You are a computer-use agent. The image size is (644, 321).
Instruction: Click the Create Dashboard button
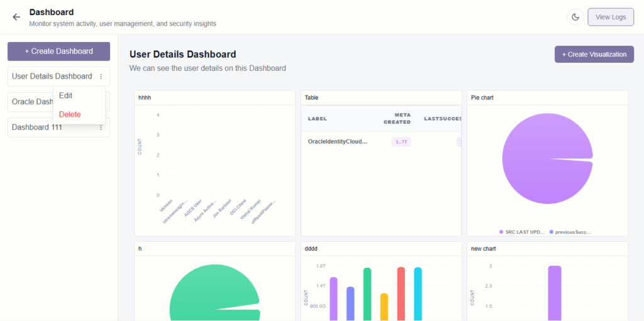(x=58, y=52)
